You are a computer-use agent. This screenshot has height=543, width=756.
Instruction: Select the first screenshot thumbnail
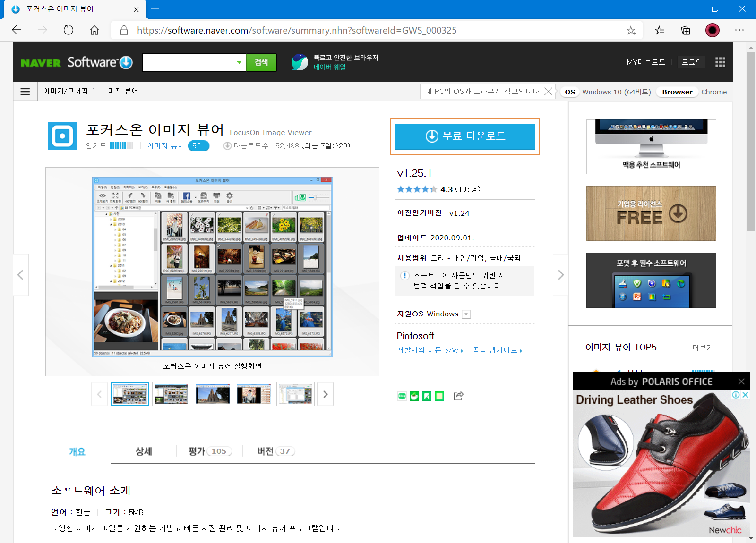point(130,394)
